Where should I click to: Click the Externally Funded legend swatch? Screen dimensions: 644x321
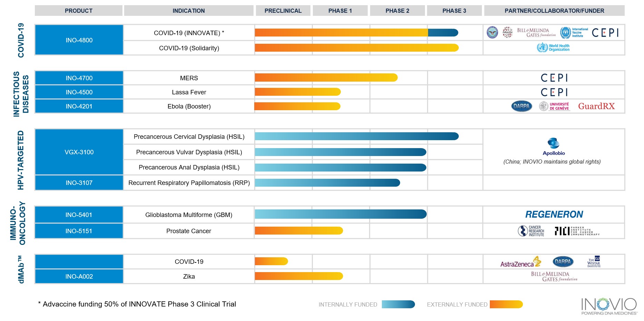click(x=506, y=304)
